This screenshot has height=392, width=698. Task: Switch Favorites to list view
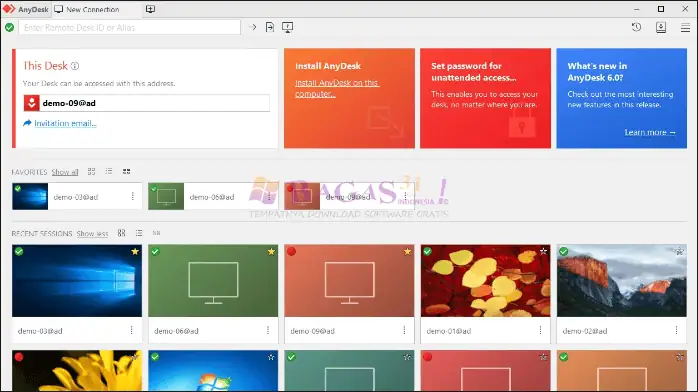109,171
